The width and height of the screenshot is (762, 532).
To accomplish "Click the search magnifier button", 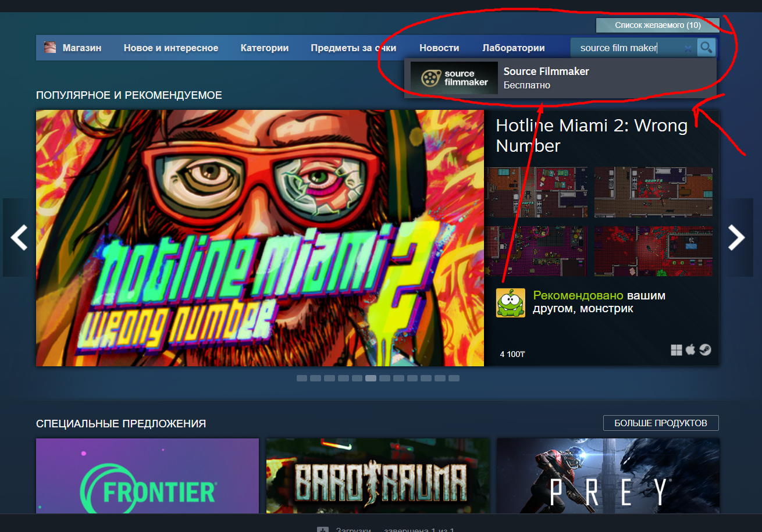I will pyautogui.click(x=706, y=48).
